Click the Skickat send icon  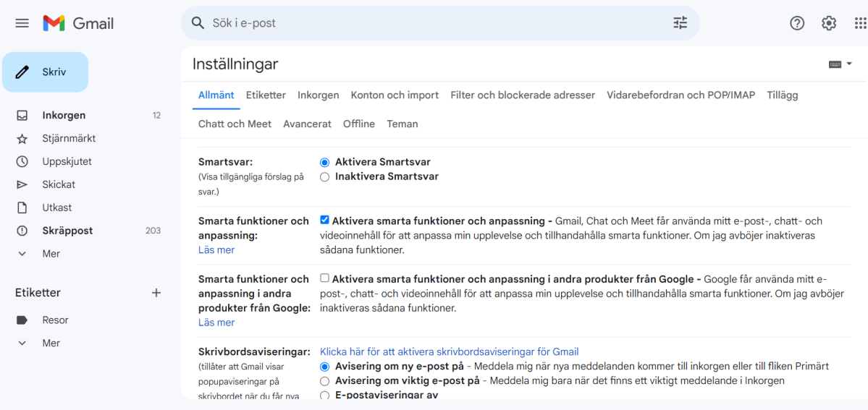22,184
